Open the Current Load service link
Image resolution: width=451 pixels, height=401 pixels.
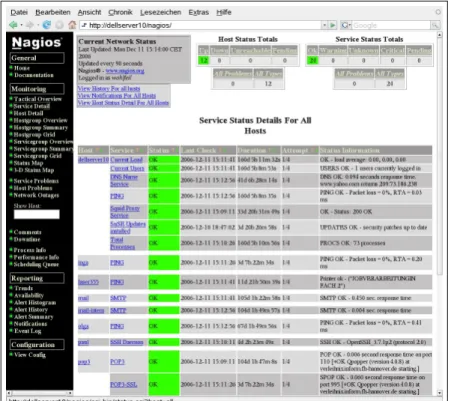127,160
